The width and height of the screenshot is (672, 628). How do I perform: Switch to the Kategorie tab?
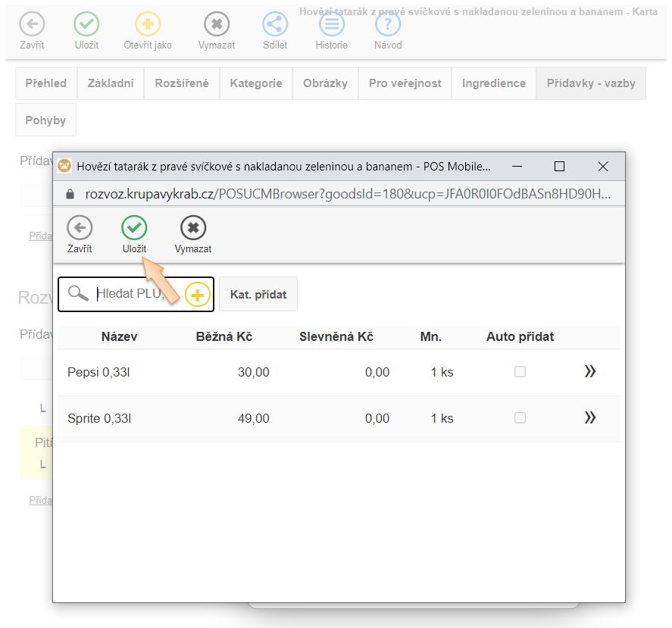click(256, 83)
